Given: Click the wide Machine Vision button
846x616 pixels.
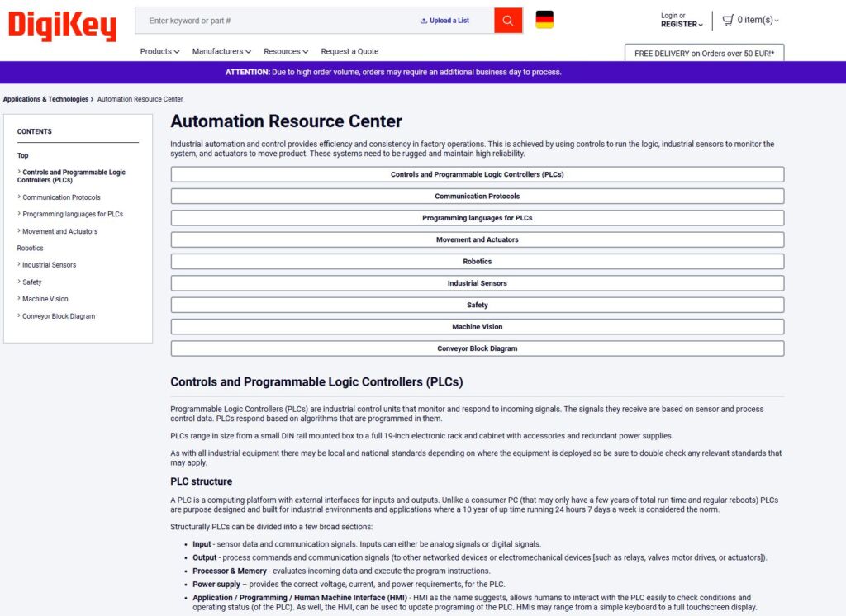Looking at the screenshot, I should 477,327.
